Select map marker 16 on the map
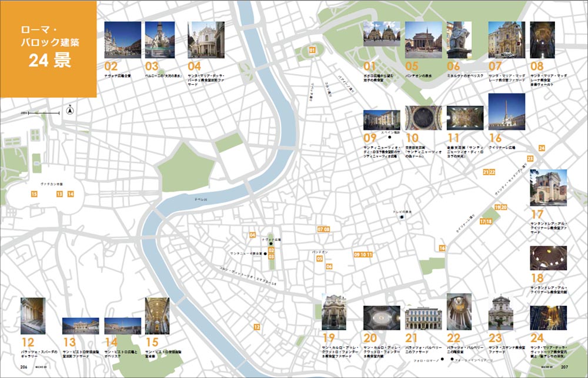This screenshot has height=378, width=588. coord(443,248)
